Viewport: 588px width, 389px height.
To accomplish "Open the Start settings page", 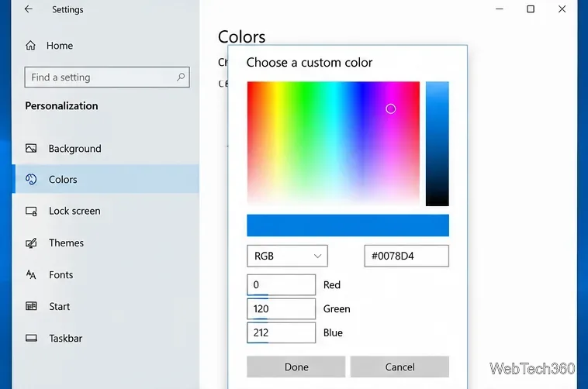I will point(107,306).
